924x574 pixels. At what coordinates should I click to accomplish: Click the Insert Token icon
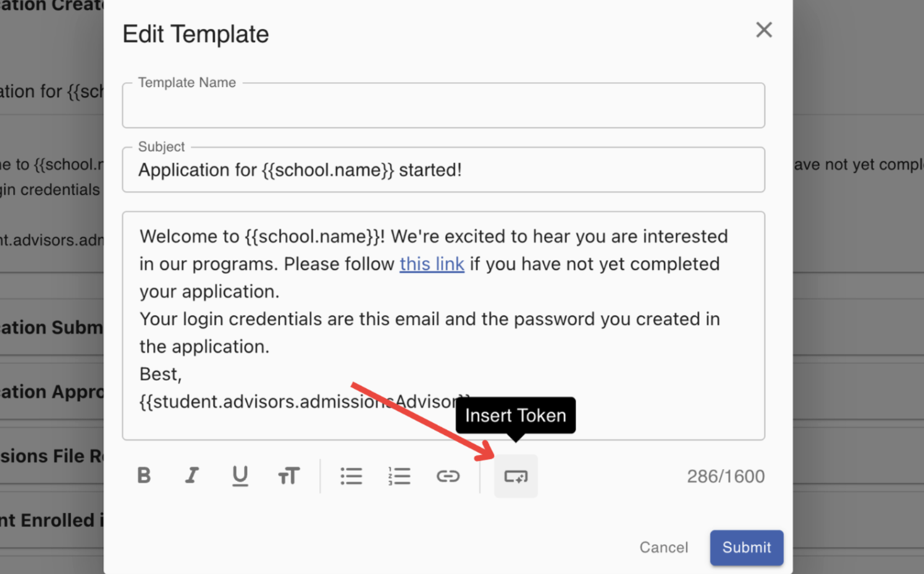pyautogui.click(x=516, y=476)
